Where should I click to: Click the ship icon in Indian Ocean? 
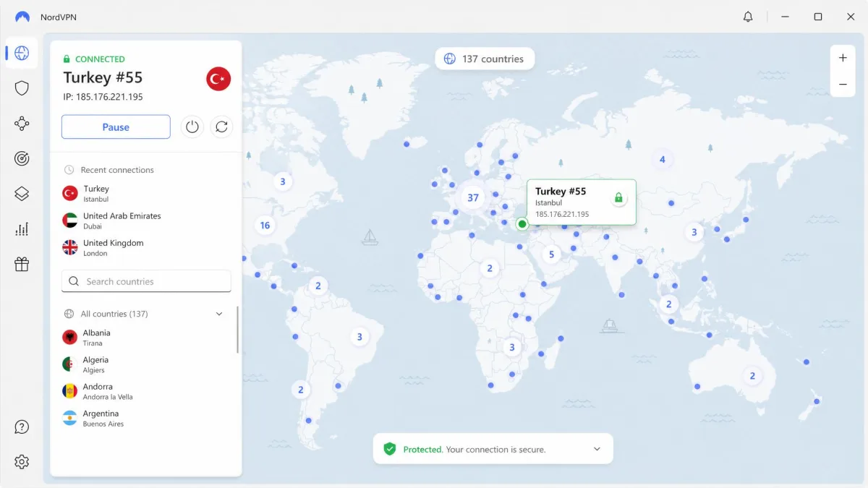(610, 325)
